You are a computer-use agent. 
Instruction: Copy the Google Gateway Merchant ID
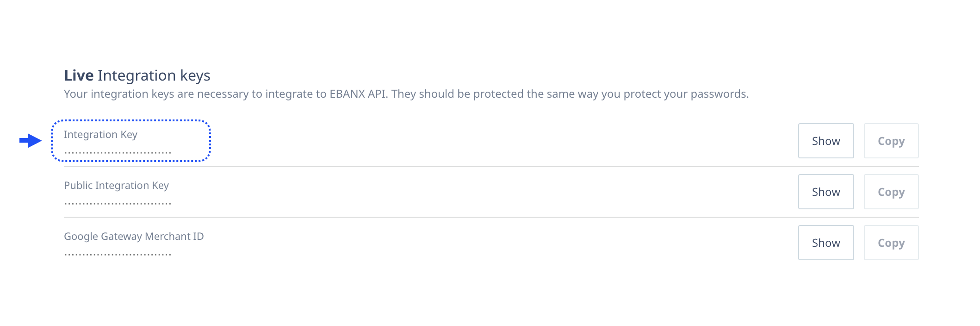click(x=891, y=243)
